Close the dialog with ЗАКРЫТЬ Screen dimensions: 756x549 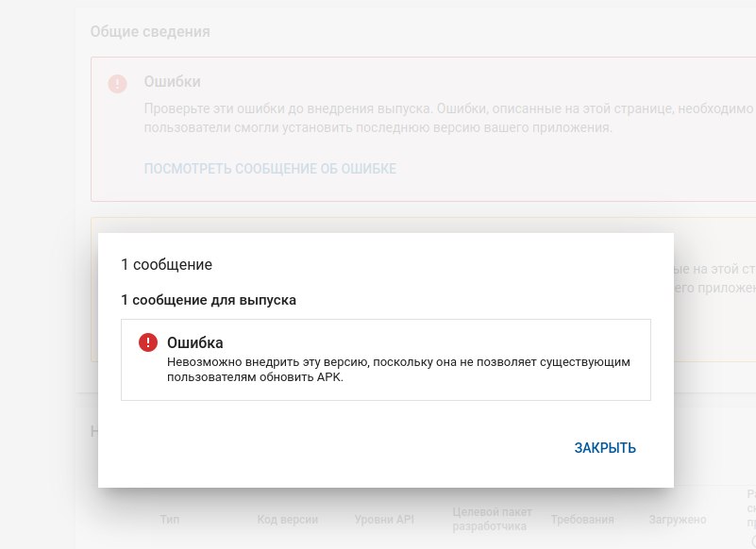pos(605,448)
